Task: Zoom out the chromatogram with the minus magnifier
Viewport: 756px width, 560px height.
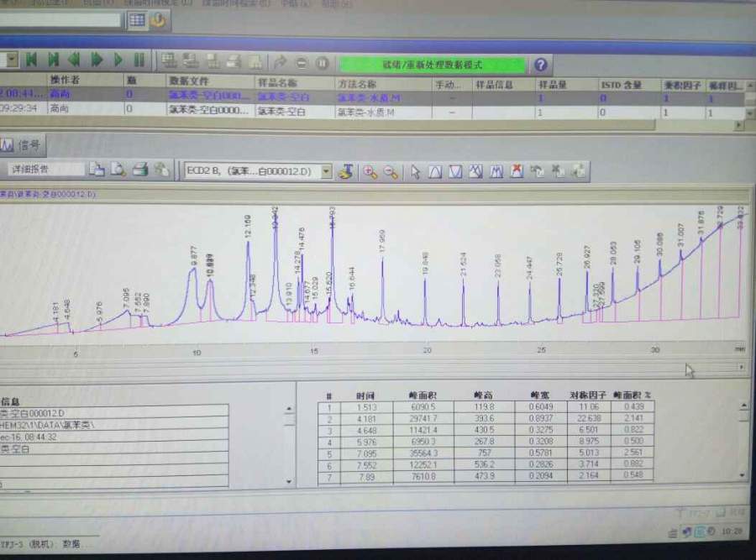Action: tap(391, 171)
